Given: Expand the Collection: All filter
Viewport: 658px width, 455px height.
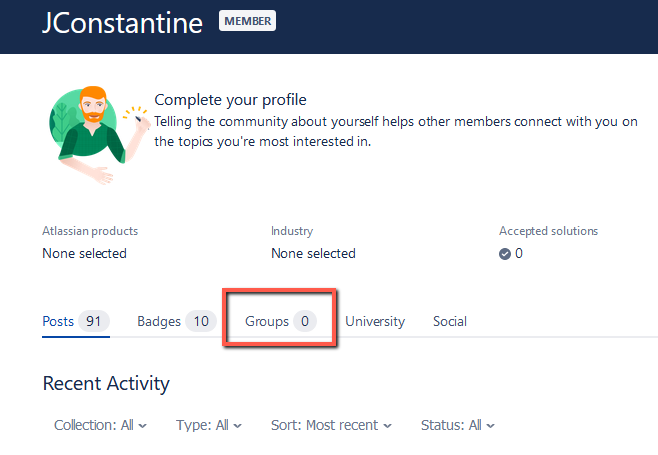Looking at the screenshot, I should click(x=100, y=425).
